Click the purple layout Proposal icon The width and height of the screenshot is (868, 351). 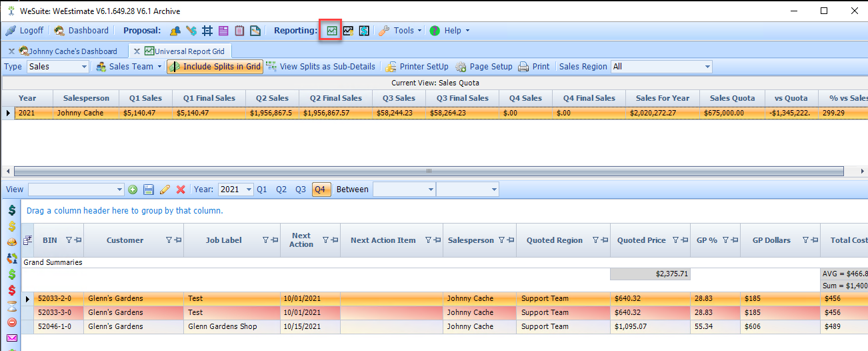pos(223,31)
